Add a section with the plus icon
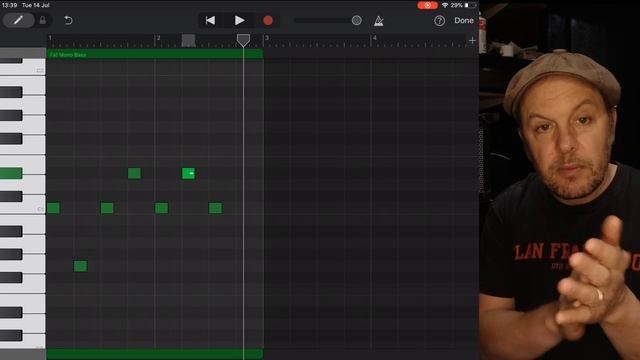This screenshot has width=640, height=360. [x=472, y=40]
